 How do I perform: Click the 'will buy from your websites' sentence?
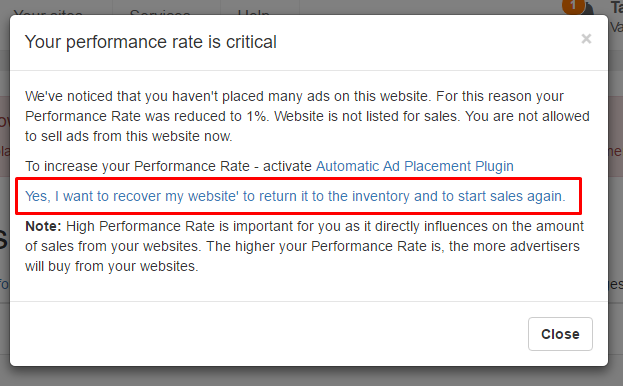coord(112,266)
